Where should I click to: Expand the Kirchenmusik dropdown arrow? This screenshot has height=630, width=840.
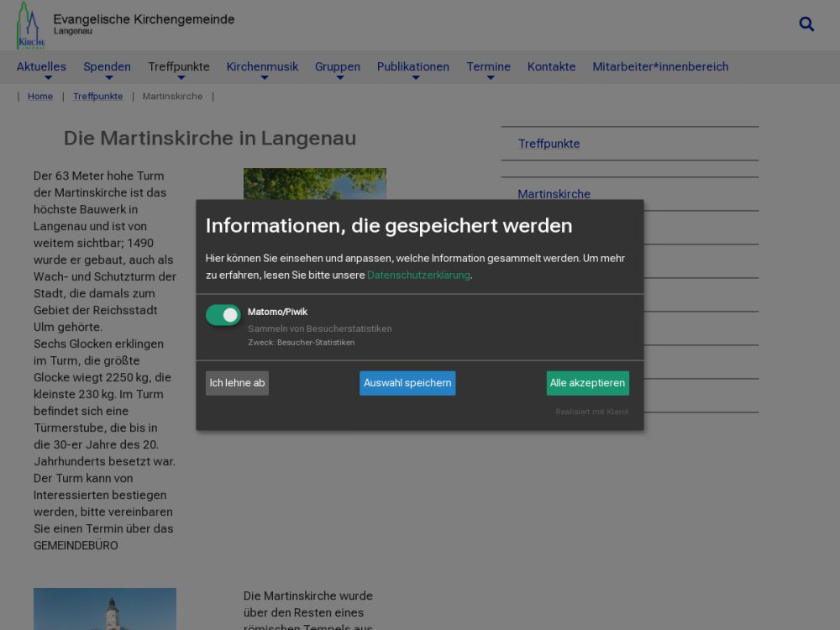(263, 78)
